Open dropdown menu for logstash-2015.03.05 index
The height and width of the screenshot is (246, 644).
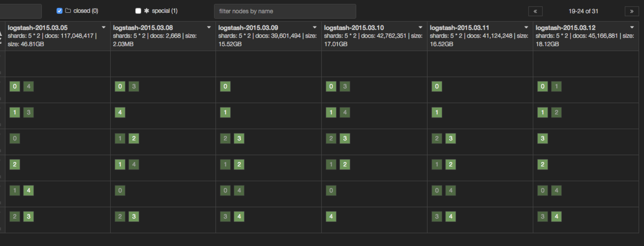point(104,27)
